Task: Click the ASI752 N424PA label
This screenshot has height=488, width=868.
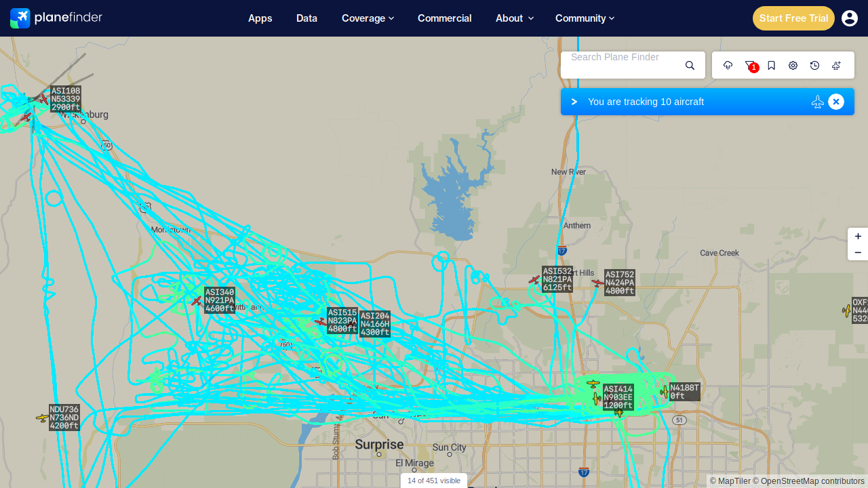Action: pyautogui.click(x=620, y=283)
